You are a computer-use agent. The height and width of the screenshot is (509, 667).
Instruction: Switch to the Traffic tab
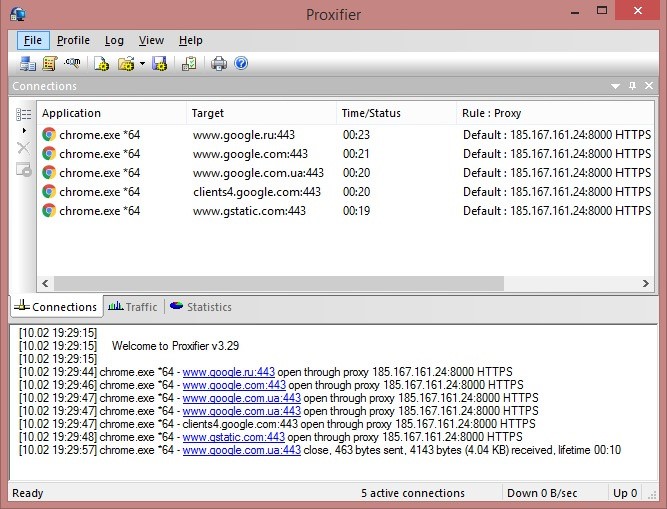tap(133, 307)
